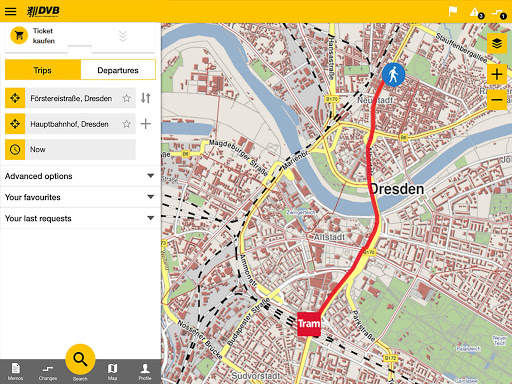The width and height of the screenshot is (512, 384).
Task: Select the red Tram marker on map
Action: tap(309, 324)
